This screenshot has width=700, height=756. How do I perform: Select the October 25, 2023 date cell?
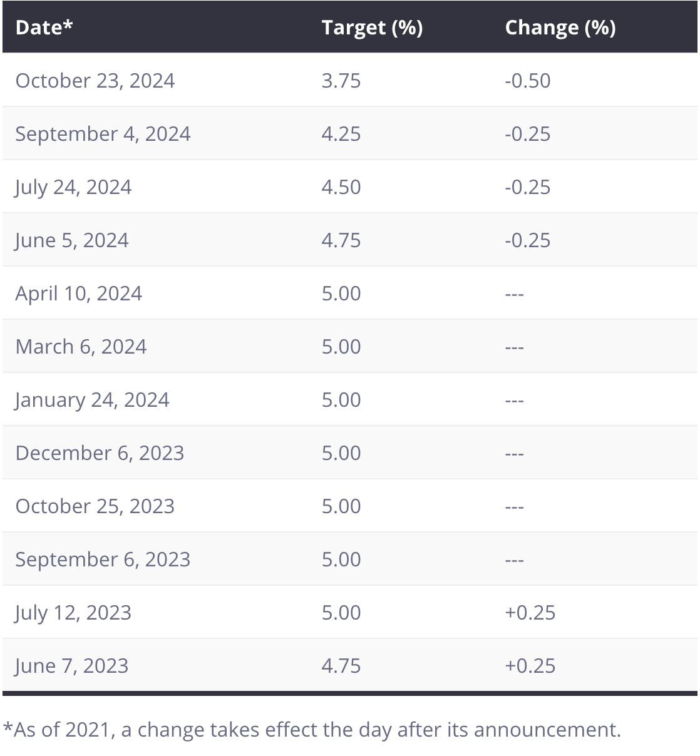point(95,506)
